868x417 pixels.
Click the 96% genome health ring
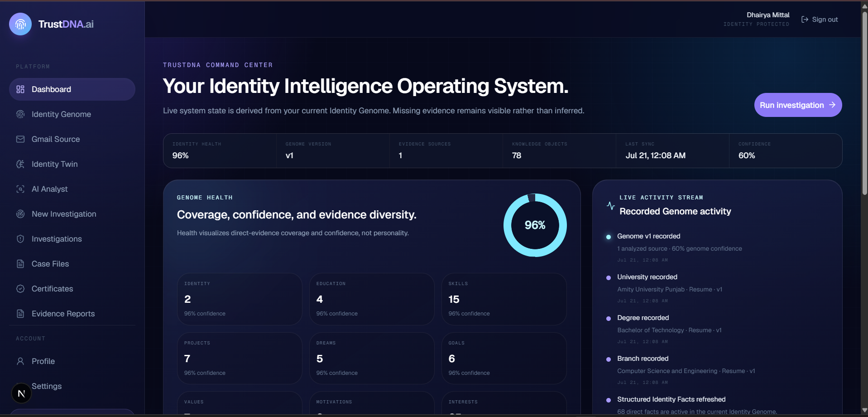click(x=535, y=225)
